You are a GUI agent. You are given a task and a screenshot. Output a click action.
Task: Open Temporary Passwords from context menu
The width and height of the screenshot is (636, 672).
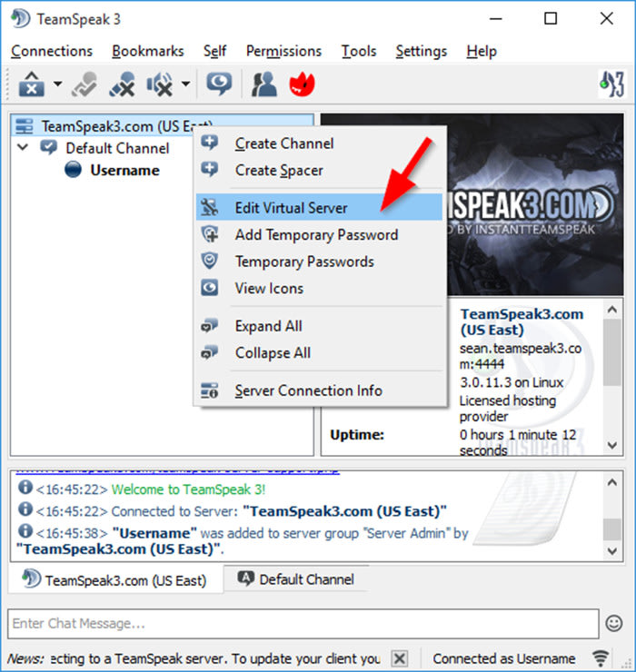319,262
